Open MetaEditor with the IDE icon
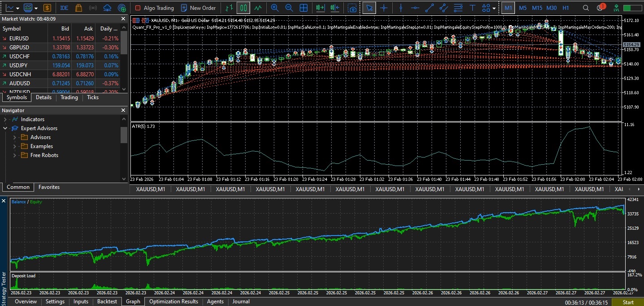 click(64, 8)
